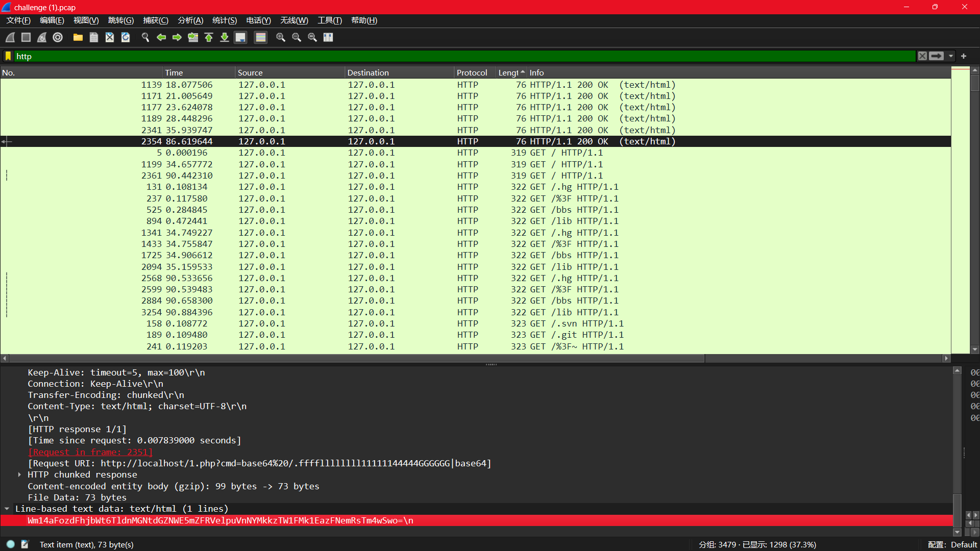Image resolution: width=980 pixels, height=551 pixels.
Task: Jump to first packet icon
Action: (209, 37)
